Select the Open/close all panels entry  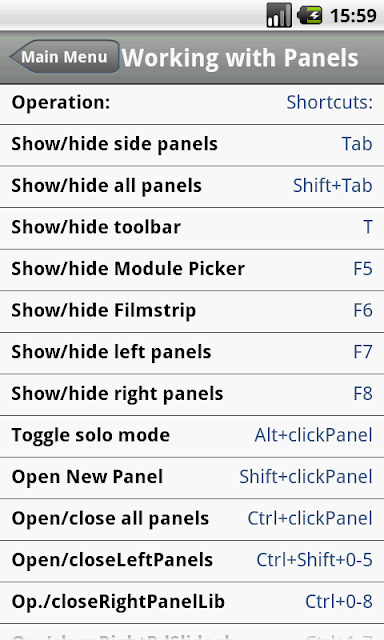point(192,520)
